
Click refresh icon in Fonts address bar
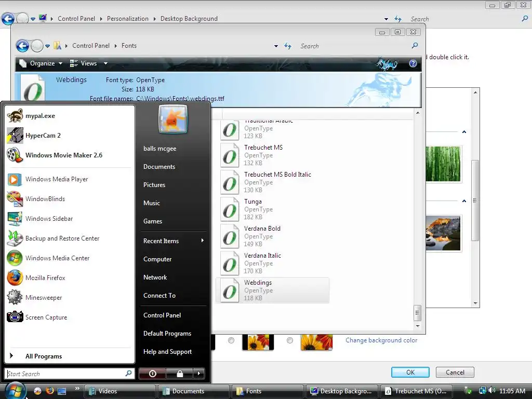[x=288, y=46]
